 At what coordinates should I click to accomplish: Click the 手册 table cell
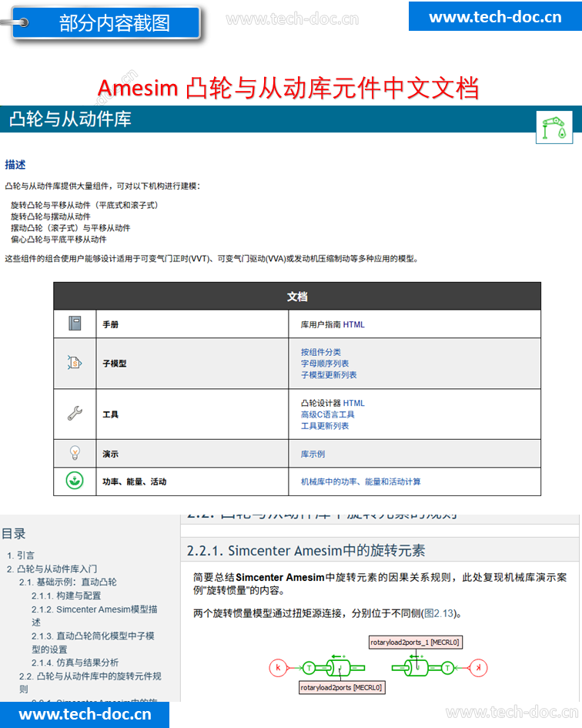click(x=192, y=324)
